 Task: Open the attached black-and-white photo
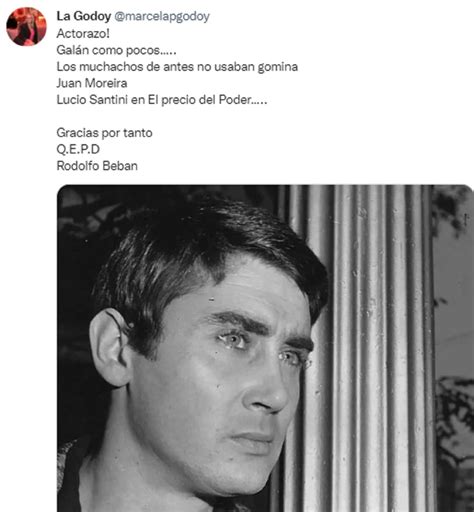point(265,348)
